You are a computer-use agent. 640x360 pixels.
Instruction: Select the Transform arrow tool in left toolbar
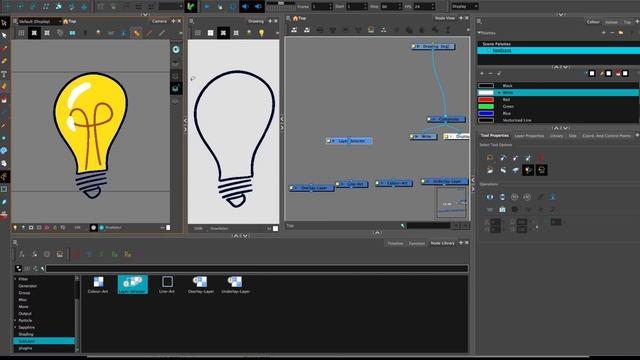[4, 22]
